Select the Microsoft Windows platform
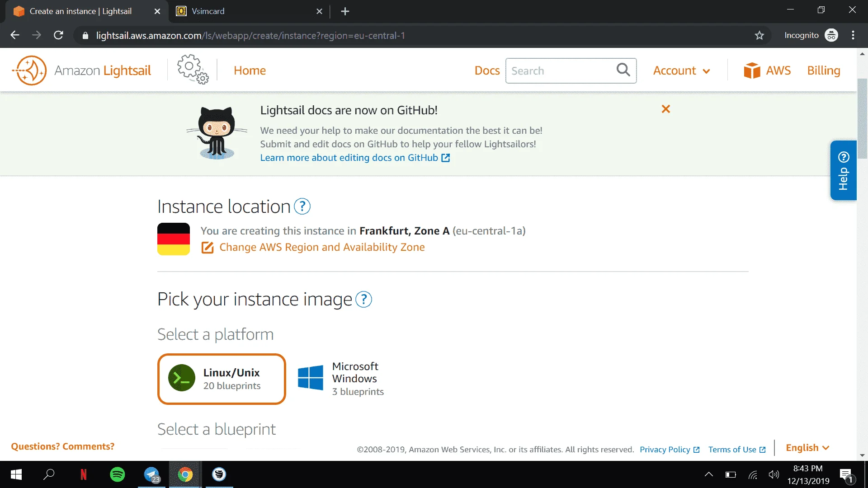Image resolution: width=868 pixels, height=488 pixels. 341,379
